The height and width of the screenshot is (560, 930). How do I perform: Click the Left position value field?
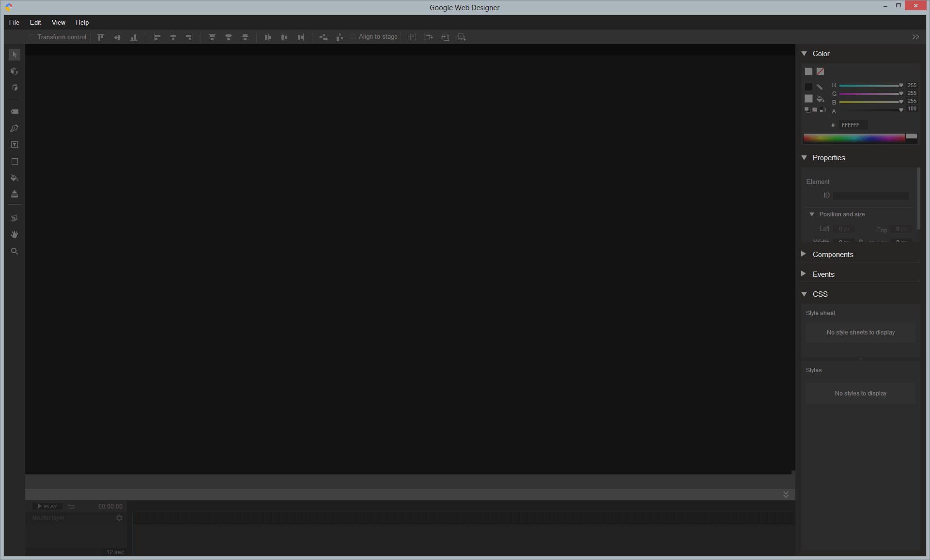pos(845,228)
